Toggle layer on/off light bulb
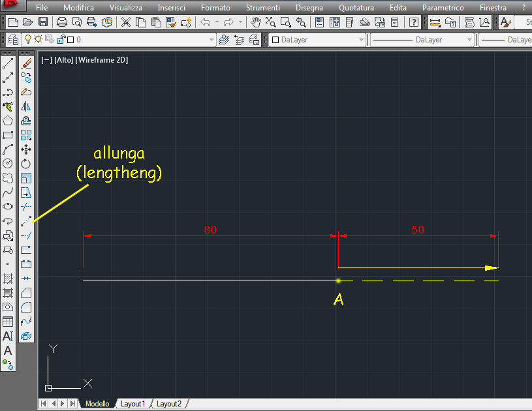 tap(28, 40)
